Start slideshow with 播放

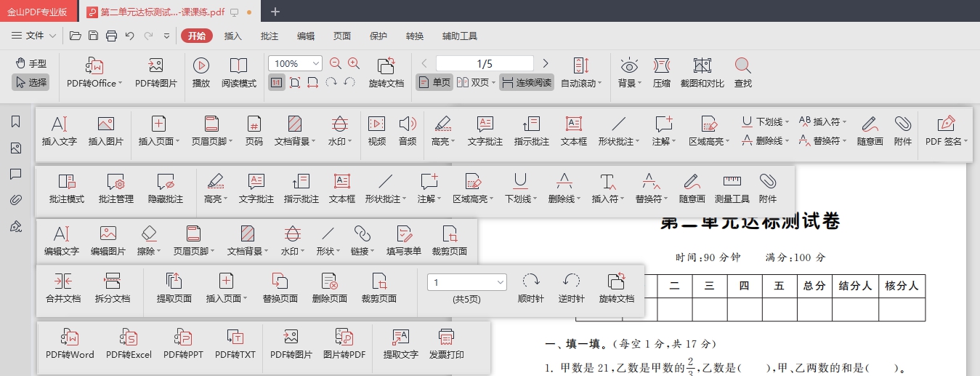(x=201, y=73)
